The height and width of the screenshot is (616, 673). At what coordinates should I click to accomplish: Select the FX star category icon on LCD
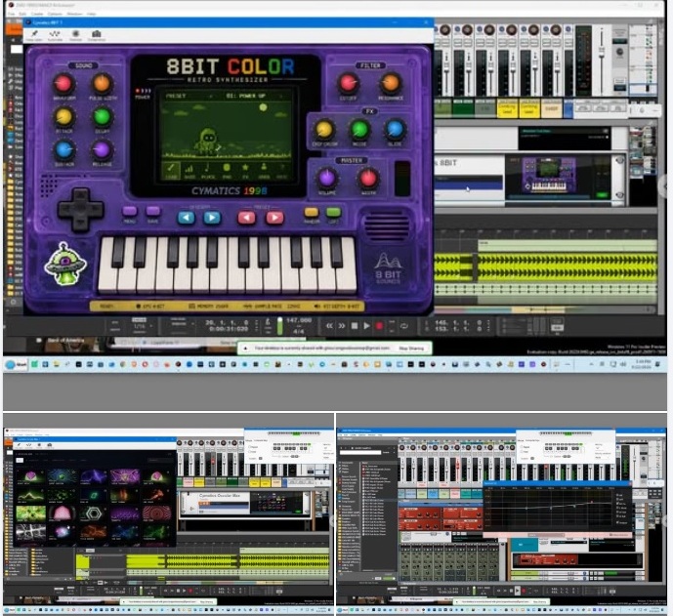245,170
